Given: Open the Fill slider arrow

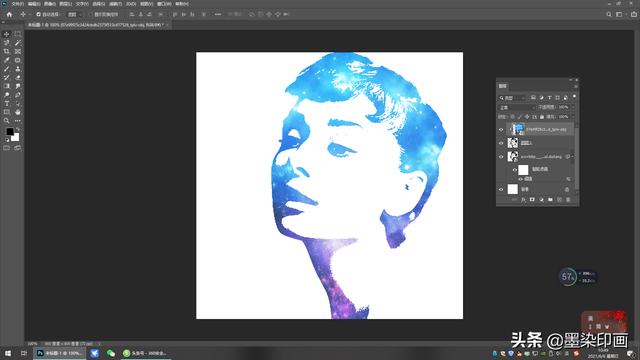Looking at the screenshot, I should [573, 117].
